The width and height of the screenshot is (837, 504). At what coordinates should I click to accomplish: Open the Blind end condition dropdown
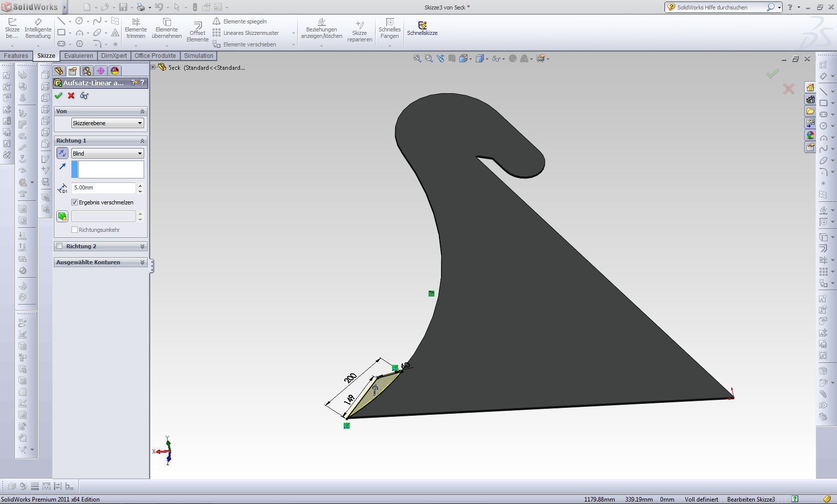tap(107, 154)
